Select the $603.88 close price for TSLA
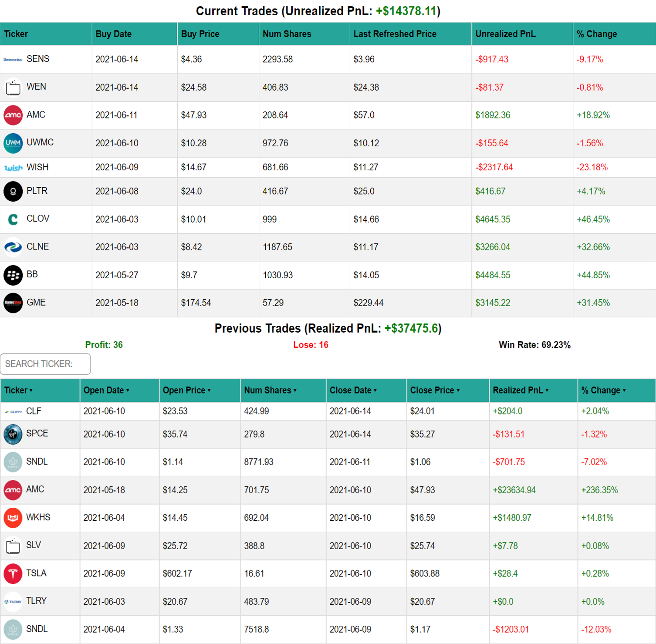 click(425, 573)
